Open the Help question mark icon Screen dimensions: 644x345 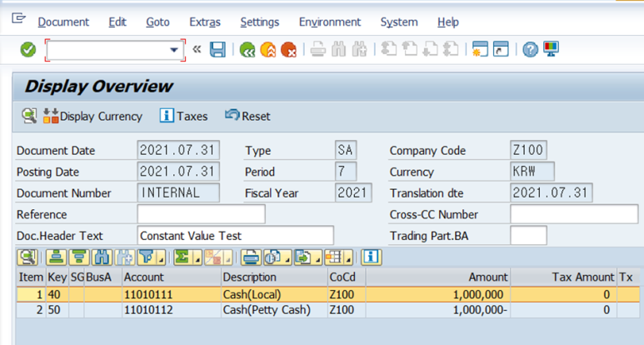click(x=530, y=50)
